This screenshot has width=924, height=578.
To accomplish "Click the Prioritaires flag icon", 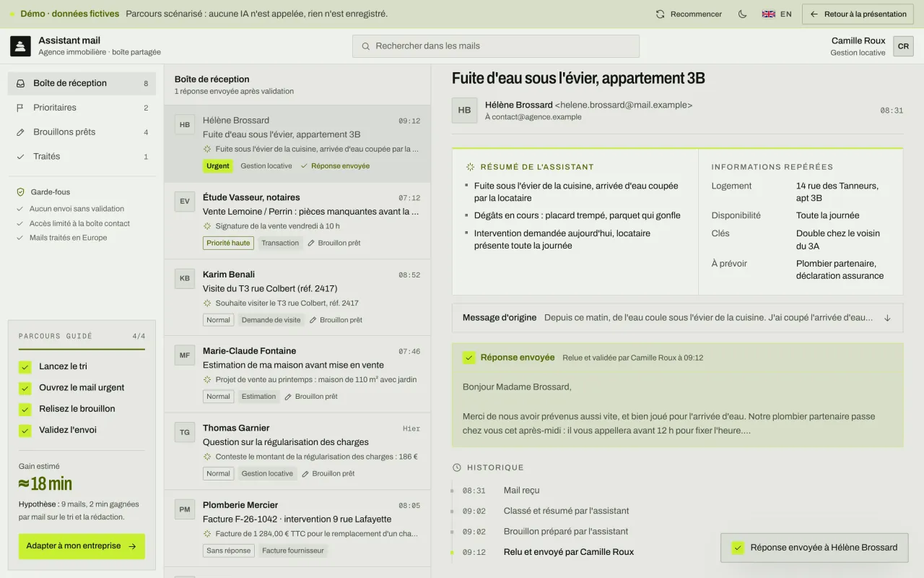I will (x=20, y=108).
